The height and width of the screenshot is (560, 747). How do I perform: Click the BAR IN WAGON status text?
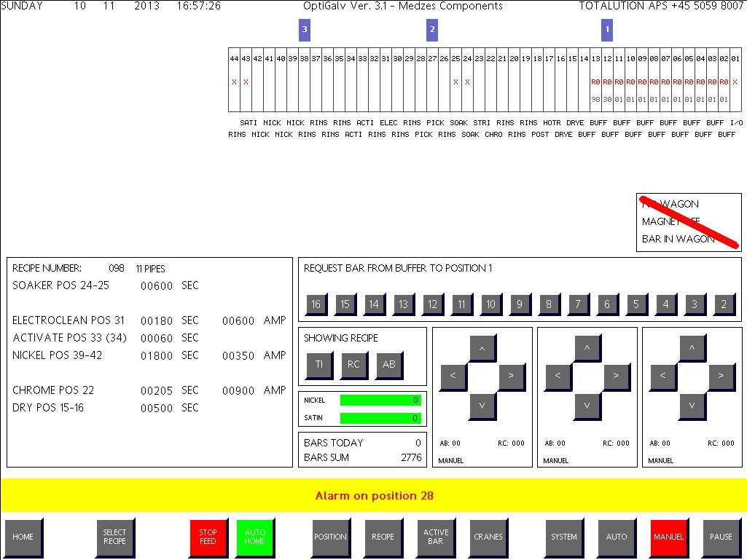(x=678, y=239)
